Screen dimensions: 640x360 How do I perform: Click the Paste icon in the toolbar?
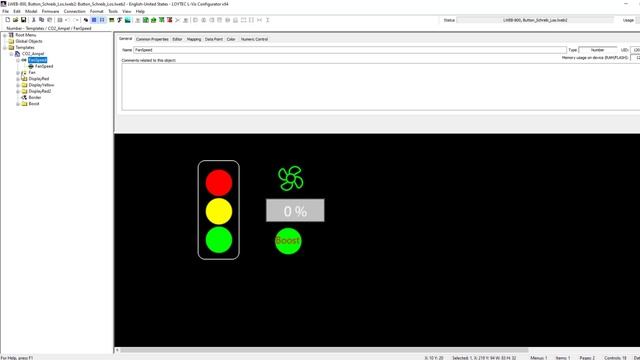pos(50,20)
